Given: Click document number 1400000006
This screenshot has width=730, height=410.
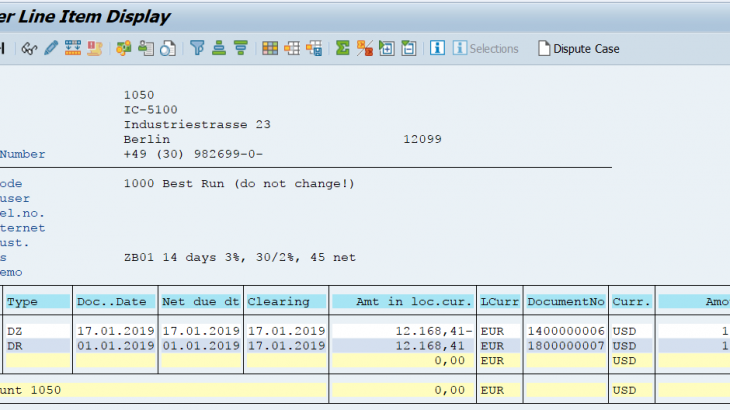Looking at the screenshot, I should coord(565,331).
